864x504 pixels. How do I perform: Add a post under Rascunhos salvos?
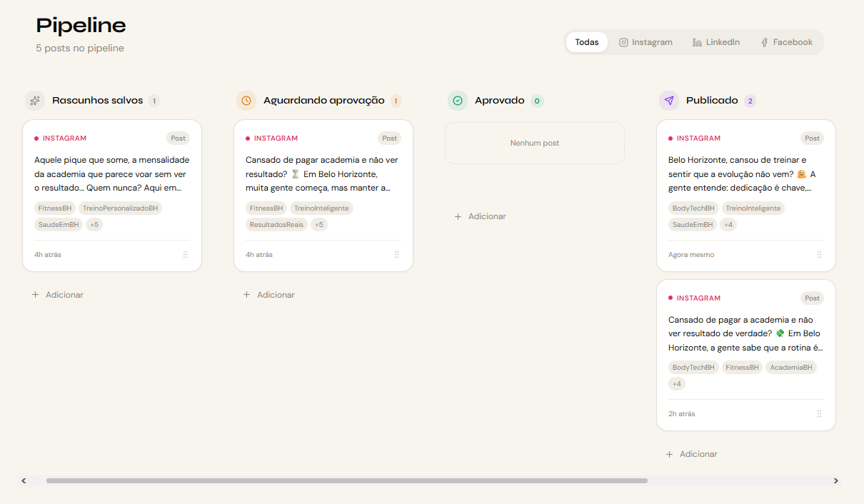click(58, 295)
